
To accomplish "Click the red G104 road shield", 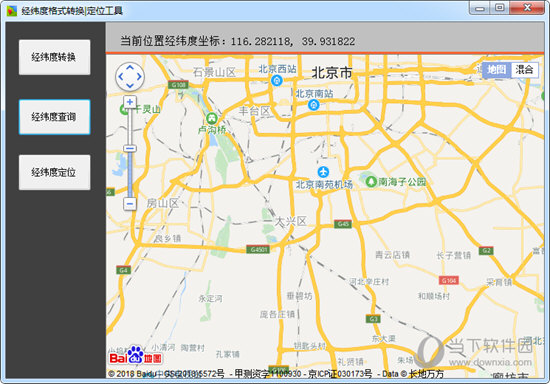I will [449, 280].
